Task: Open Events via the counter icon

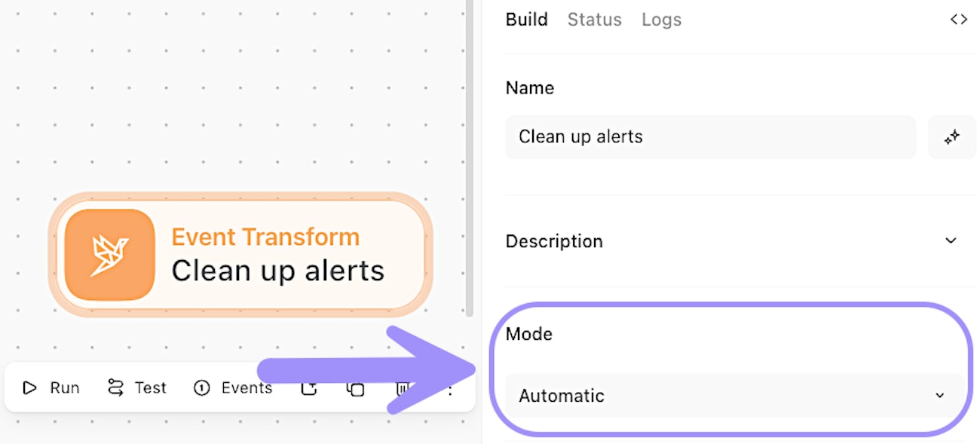Action: point(201,387)
